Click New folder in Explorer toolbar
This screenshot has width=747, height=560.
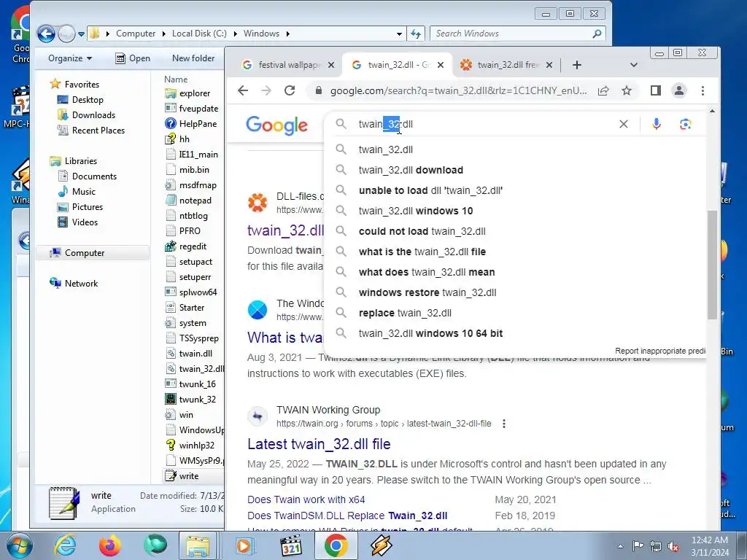point(193,58)
